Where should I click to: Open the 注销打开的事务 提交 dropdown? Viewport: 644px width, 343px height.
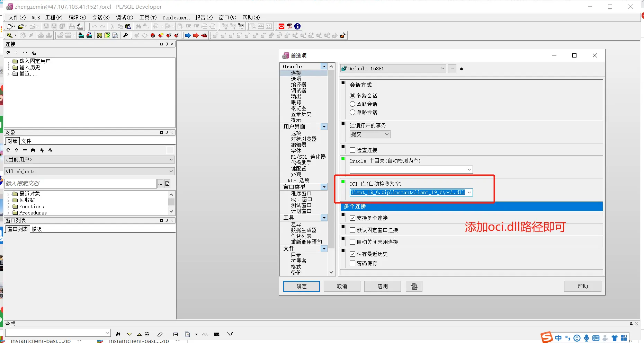(370, 134)
